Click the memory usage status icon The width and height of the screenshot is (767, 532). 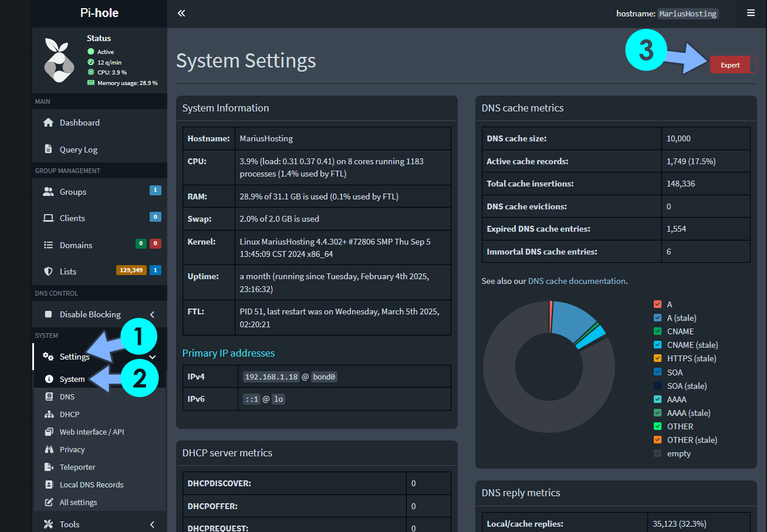point(91,83)
